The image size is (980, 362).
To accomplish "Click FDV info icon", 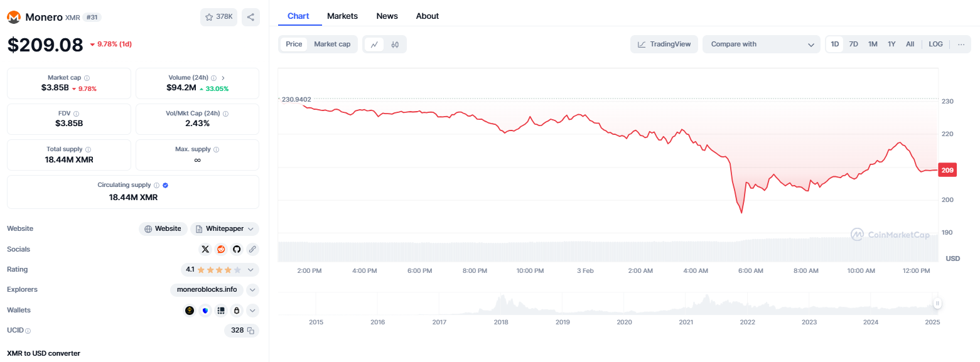I will point(76,114).
